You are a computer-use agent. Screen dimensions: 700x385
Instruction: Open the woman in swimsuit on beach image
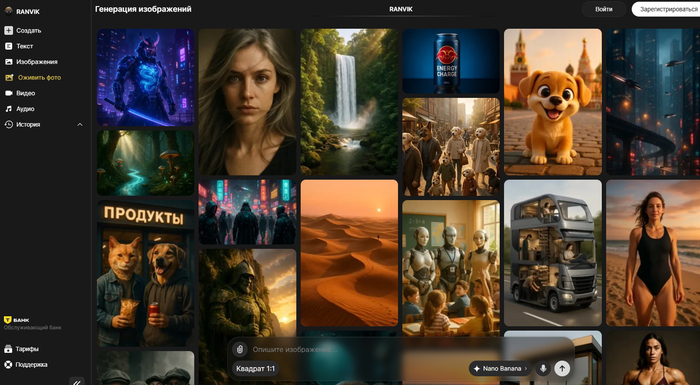653,253
